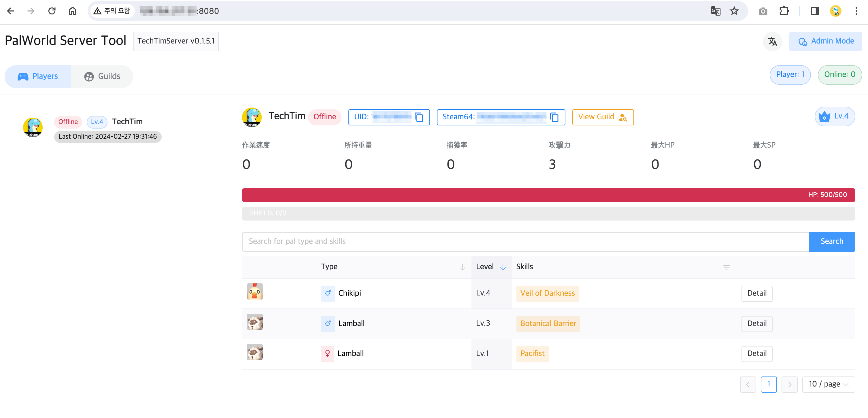Click the language translate icon button

pyautogui.click(x=772, y=42)
